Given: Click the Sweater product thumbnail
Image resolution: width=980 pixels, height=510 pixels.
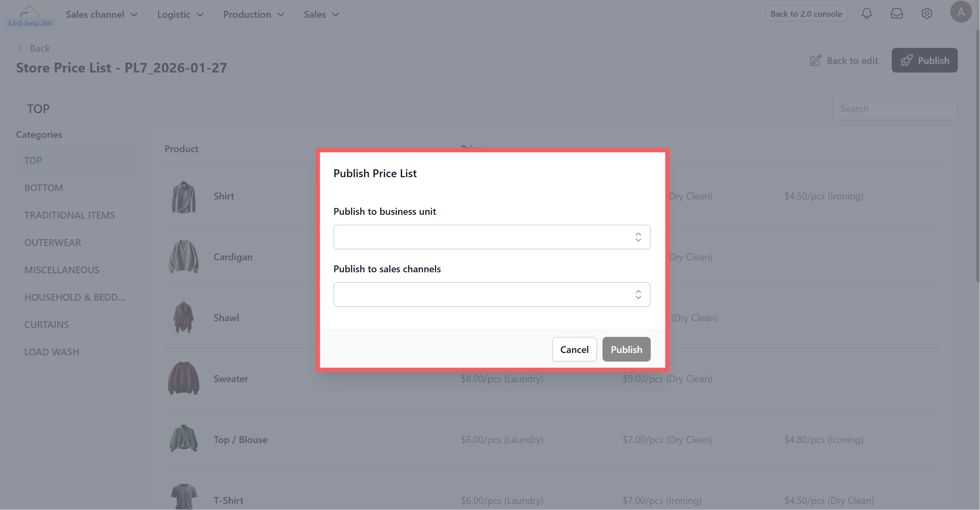Looking at the screenshot, I should (183, 378).
